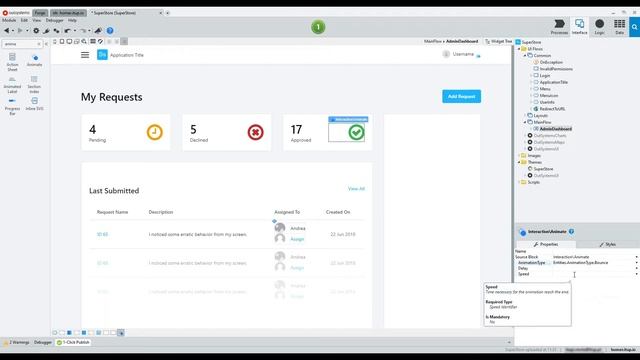Click the yellow Pending clock icon
Viewport: 640px width, 360px height.
[155, 132]
